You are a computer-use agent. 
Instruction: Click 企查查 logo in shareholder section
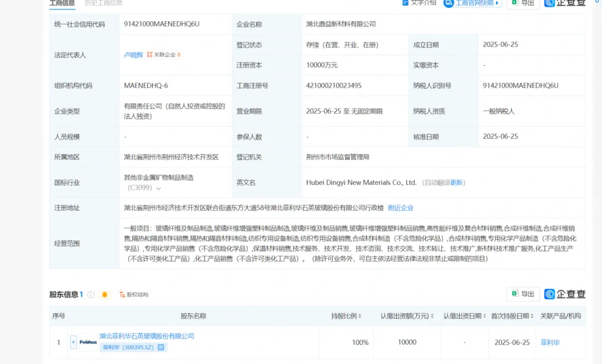click(x=565, y=294)
